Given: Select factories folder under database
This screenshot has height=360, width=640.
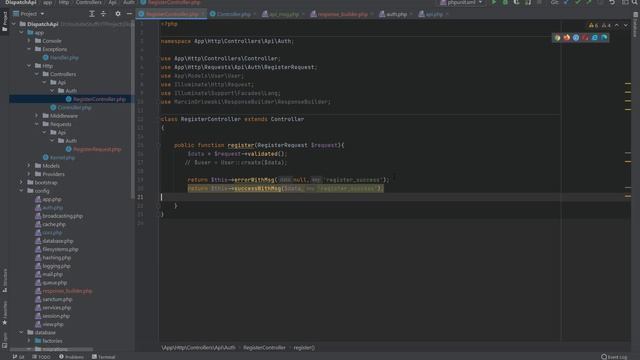Looking at the screenshot, I should coord(52,341).
